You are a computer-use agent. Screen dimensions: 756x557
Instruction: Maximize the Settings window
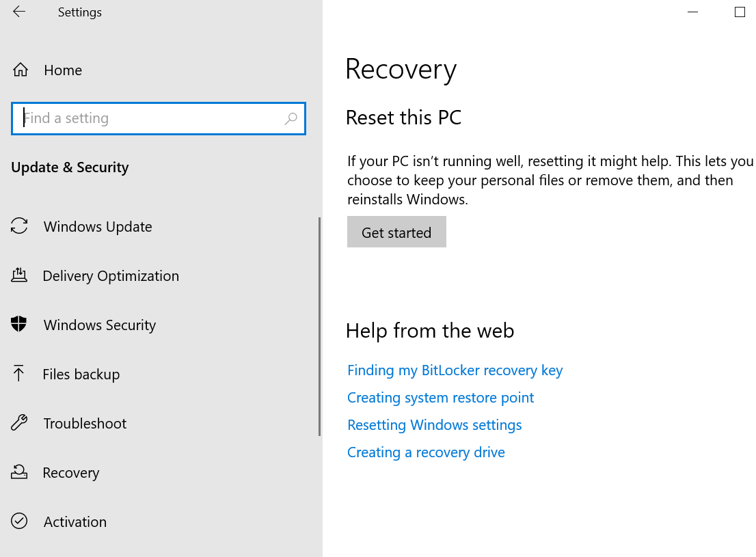click(740, 12)
